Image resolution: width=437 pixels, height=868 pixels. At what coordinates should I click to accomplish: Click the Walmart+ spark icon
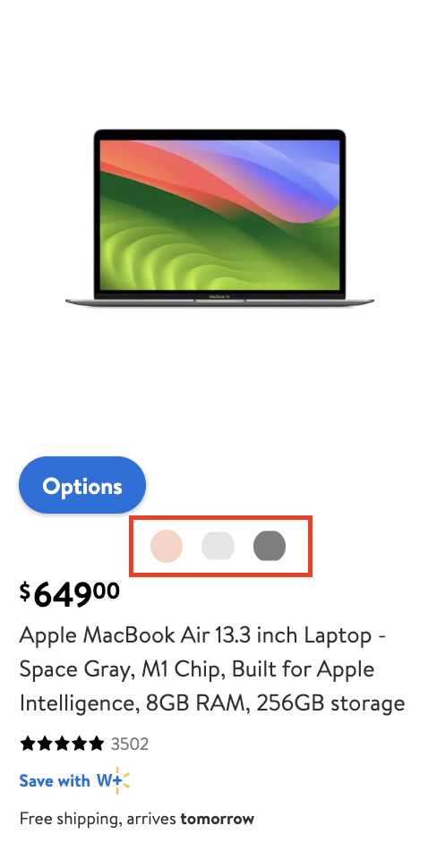pyautogui.click(x=123, y=780)
